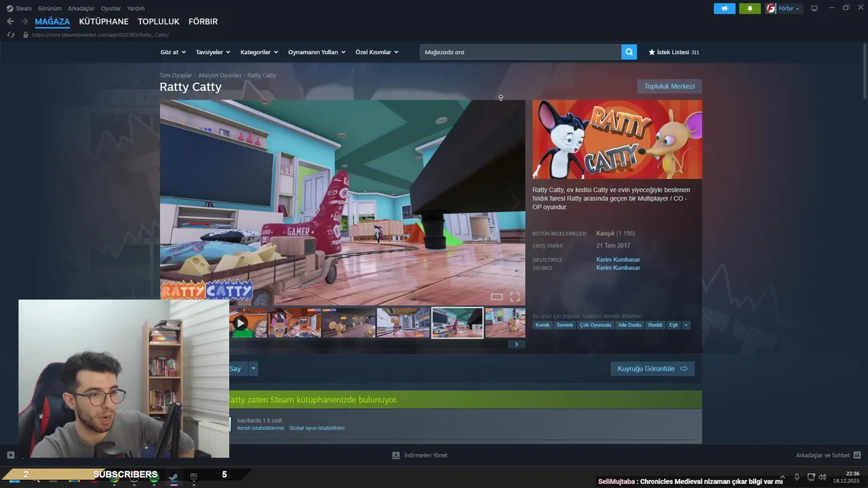Expand the Kategoriler dropdown
This screenshot has width=868, height=488.
pos(259,52)
